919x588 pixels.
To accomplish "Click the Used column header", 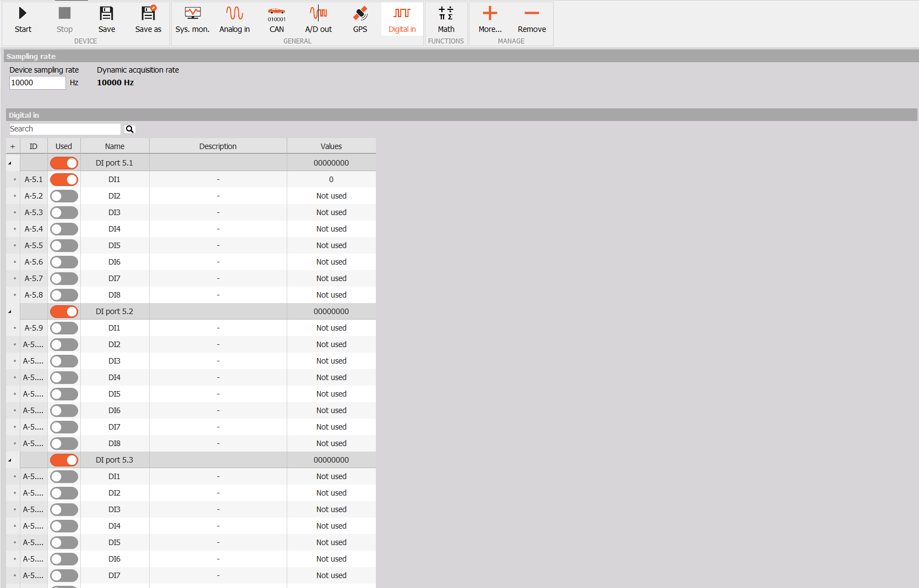I will coord(64,146).
